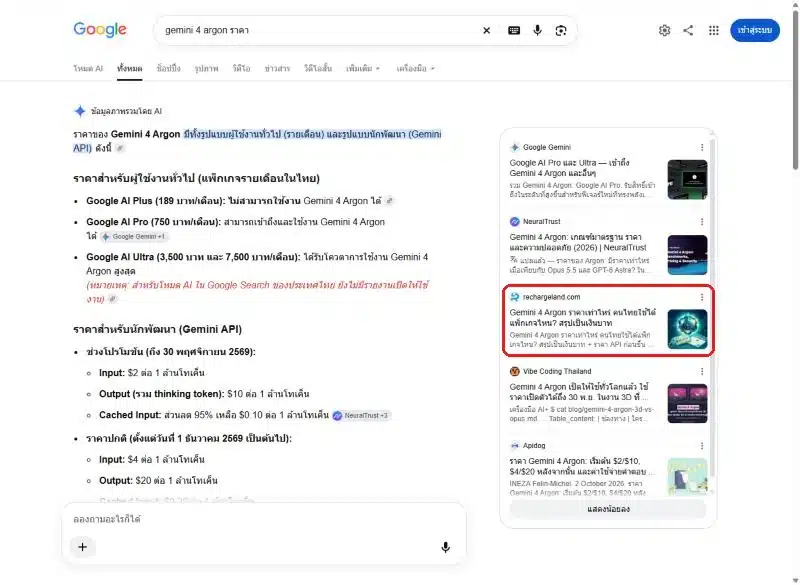The width and height of the screenshot is (800, 585).
Task: Click 'Google AI Ultra (3,500' bold text
Action: (193, 257)
